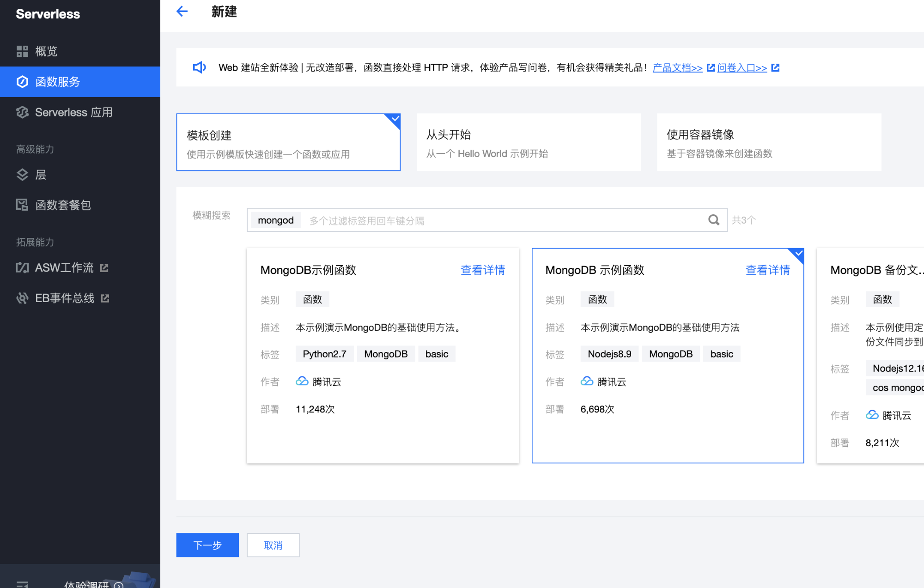This screenshot has width=924, height=588.
Task: Click the 共3个 result count
Action: click(x=744, y=220)
